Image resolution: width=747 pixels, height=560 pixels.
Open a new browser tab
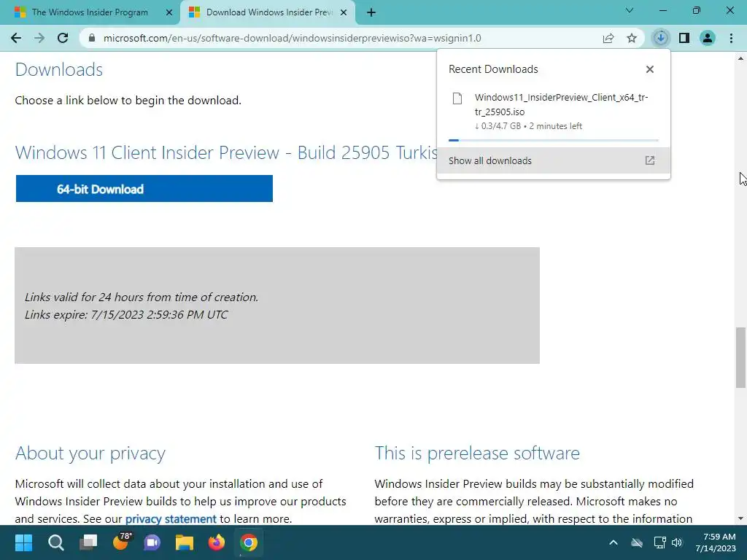[371, 12]
